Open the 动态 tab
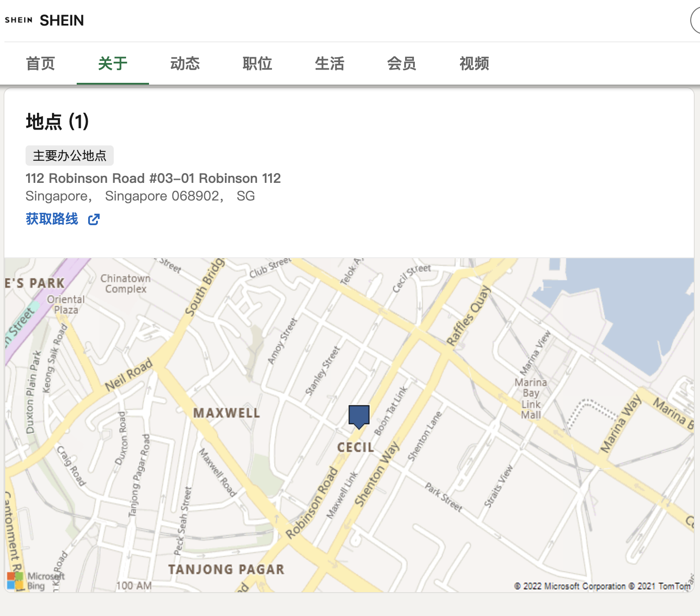This screenshot has width=700, height=616. click(x=185, y=64)
